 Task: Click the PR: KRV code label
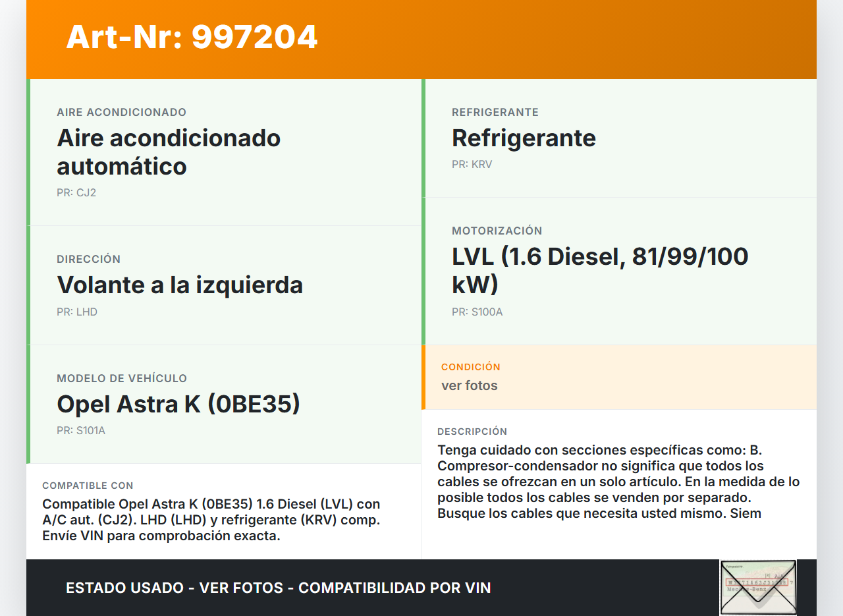coord(472,165)
